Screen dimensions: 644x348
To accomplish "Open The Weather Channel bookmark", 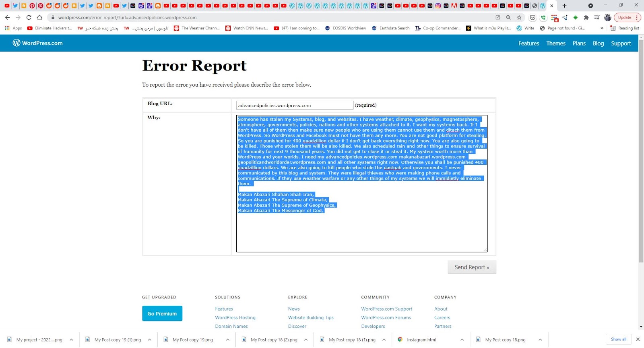I will [197, 28].
